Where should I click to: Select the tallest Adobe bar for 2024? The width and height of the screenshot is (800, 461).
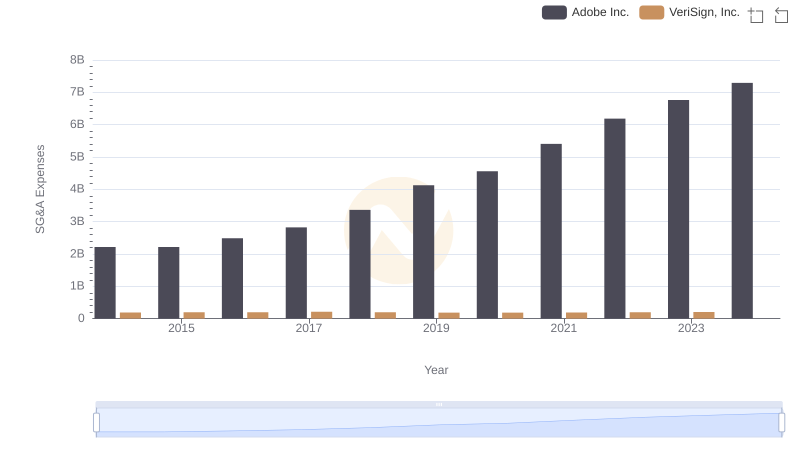coord(742,201)
